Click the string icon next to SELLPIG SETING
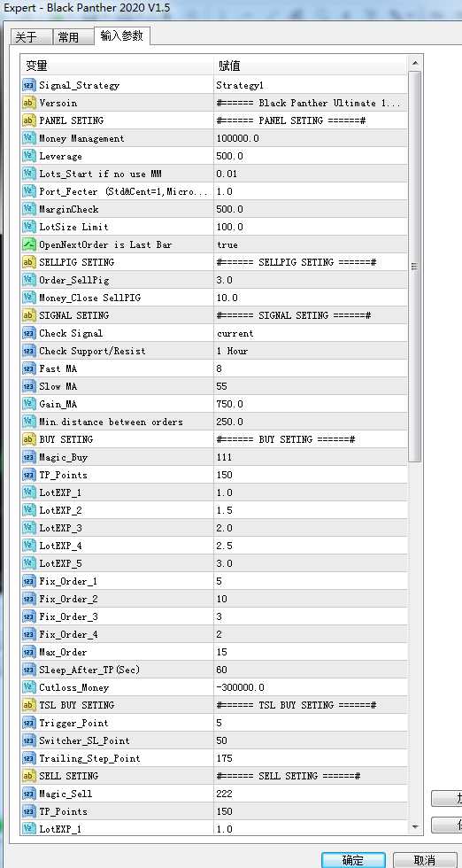The image size is (462, 868). [x=28, y=262]
